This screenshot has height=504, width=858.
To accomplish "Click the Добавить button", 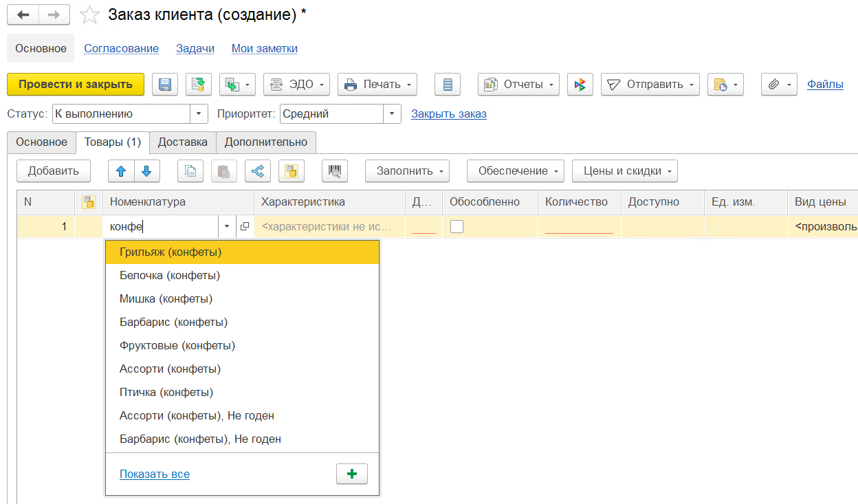I will [54, 171].
